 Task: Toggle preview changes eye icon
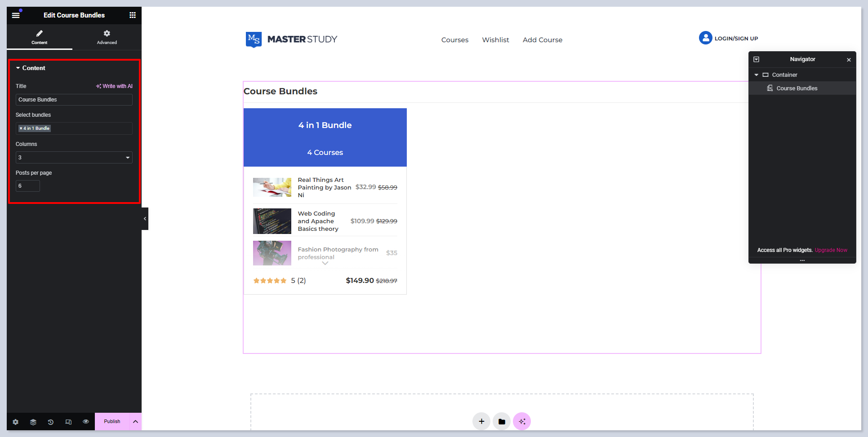point(86,422)
